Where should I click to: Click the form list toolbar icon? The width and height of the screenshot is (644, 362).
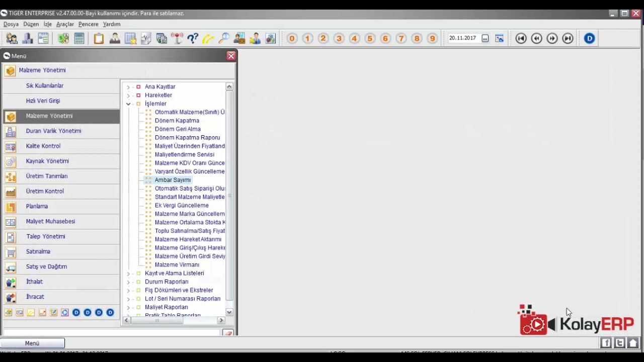point(43,38)
